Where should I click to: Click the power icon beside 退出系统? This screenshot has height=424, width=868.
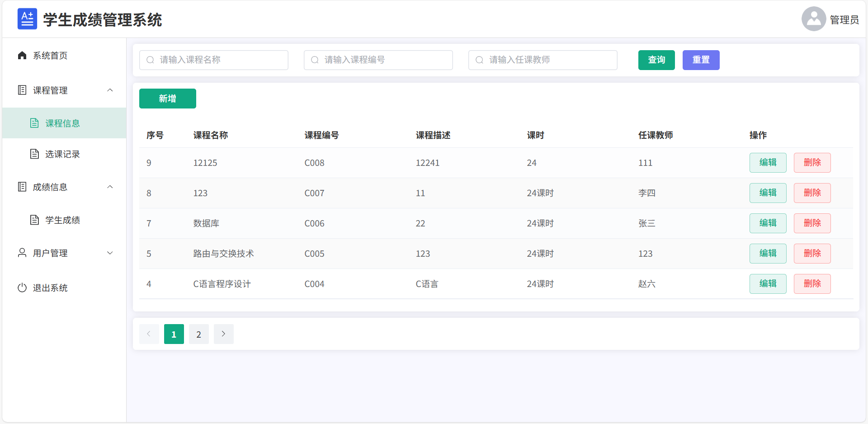[x=22, y=287]
